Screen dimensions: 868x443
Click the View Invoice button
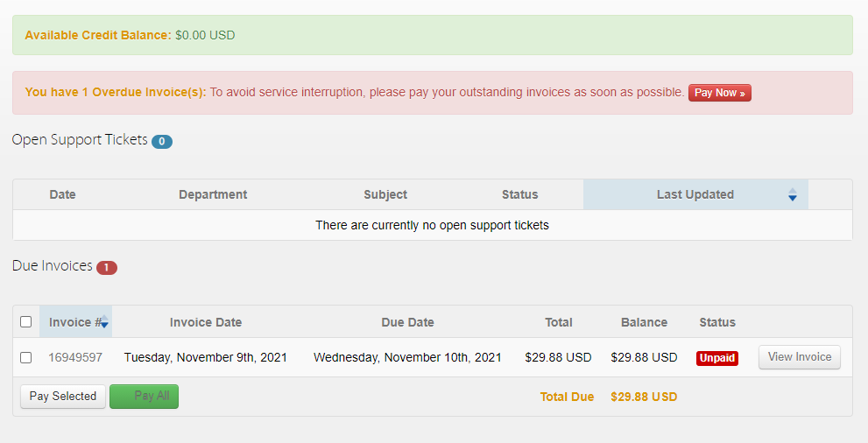(799, 357)
